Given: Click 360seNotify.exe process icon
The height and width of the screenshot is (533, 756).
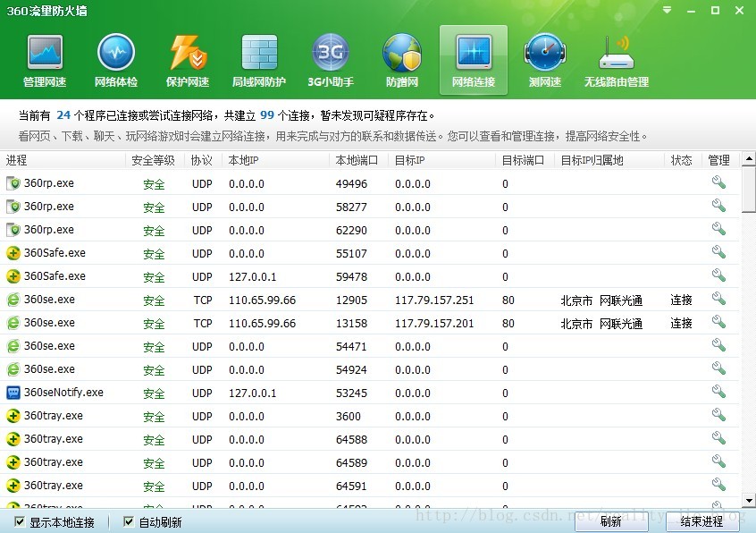Looking at the screenshot, I should 13,393.
